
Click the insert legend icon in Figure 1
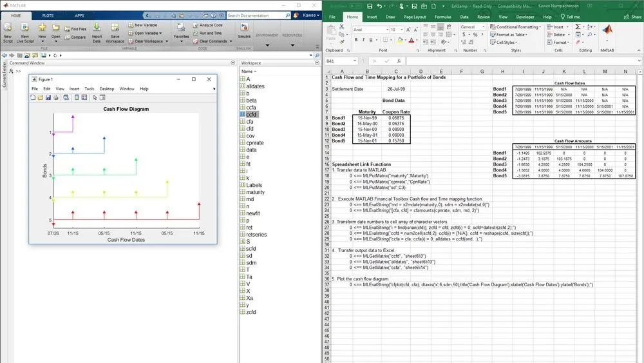pyautogui.click(x=84, y=97)
